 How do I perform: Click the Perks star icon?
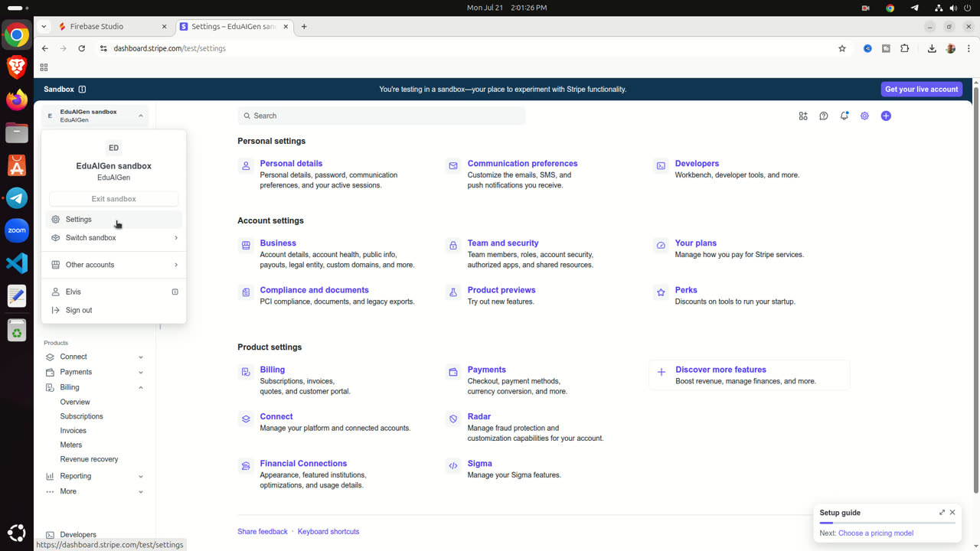pos(661,292)
